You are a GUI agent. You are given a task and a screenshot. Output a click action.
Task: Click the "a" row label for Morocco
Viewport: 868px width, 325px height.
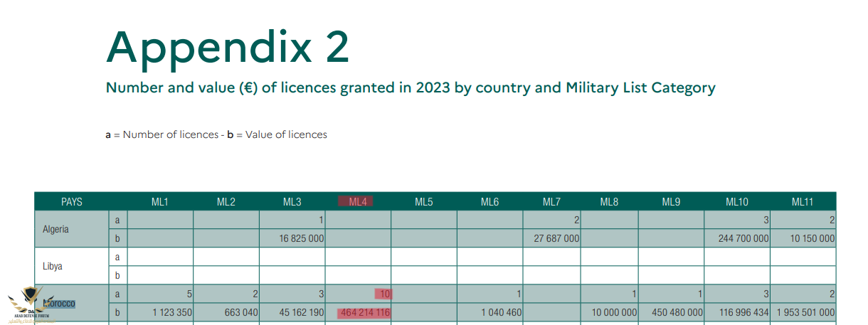[x=117, y=294]
